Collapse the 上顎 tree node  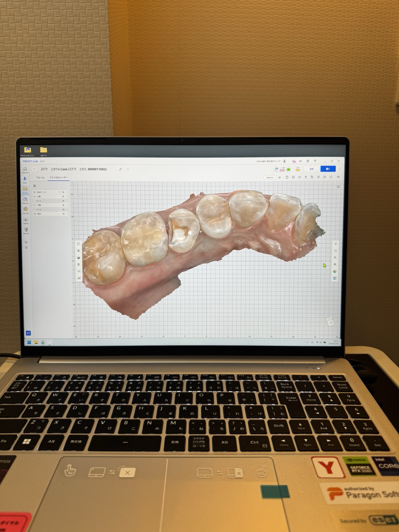[x=35, y=196]
